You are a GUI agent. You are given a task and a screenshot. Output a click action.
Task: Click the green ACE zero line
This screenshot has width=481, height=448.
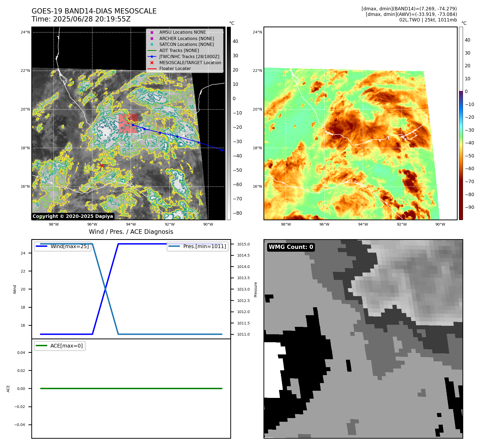131,388
